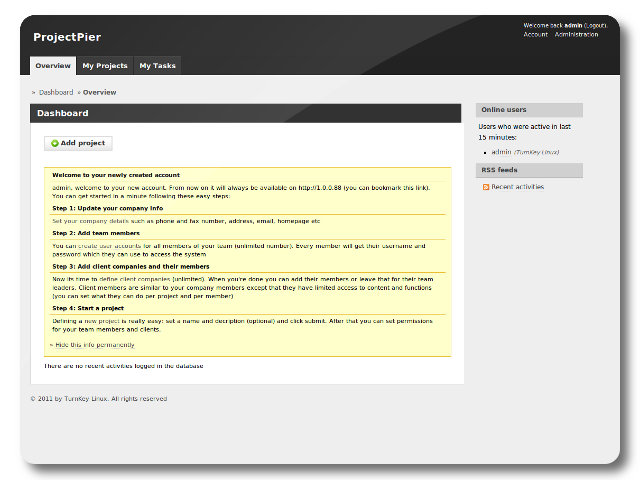Open the My Tasks tab
This screenshot has width=640, height=480.
tap(157, 66)
